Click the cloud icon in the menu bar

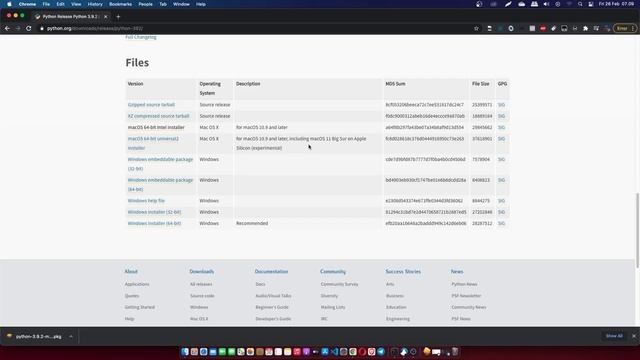(522, 4)
